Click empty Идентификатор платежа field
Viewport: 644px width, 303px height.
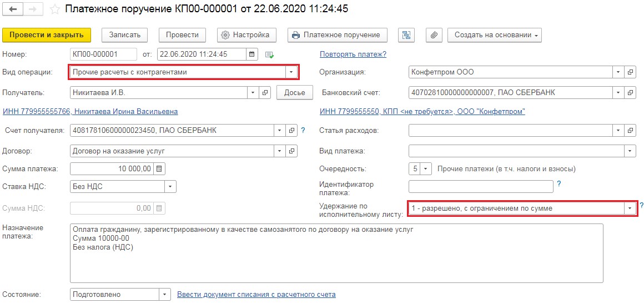coord(481,187)
